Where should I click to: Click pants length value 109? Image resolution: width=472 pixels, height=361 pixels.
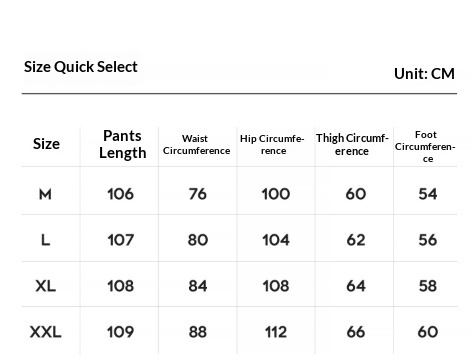point(120,332)
